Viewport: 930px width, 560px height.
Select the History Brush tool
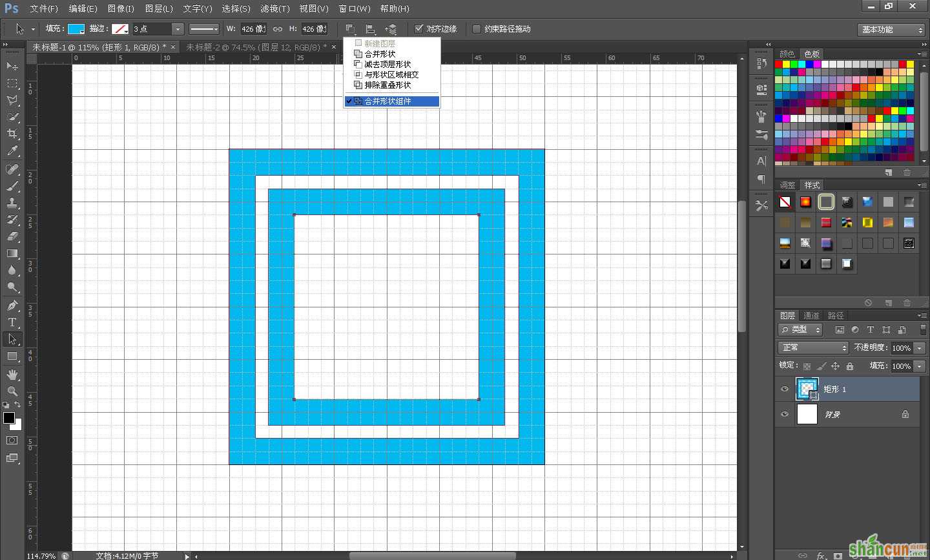(12, 220)
